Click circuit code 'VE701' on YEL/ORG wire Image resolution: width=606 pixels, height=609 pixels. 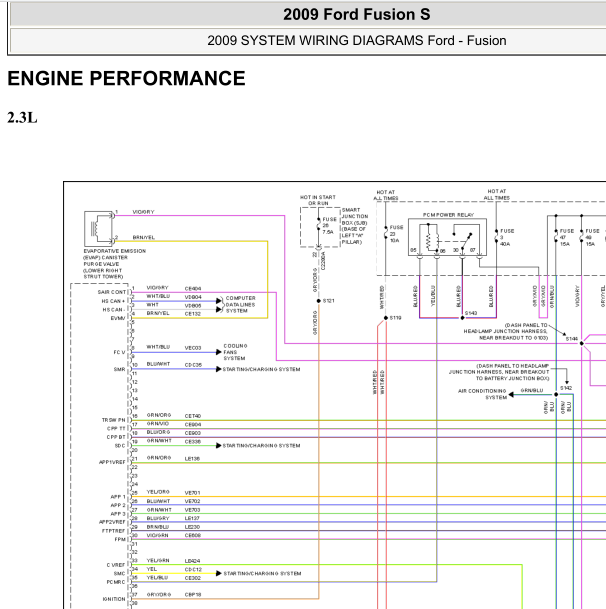click(192, 493)
